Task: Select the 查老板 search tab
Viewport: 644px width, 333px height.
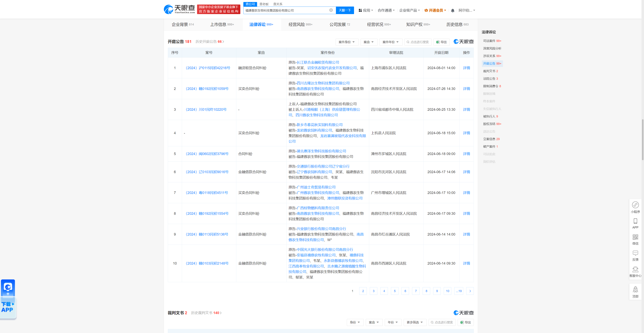Action: [264, 4]
